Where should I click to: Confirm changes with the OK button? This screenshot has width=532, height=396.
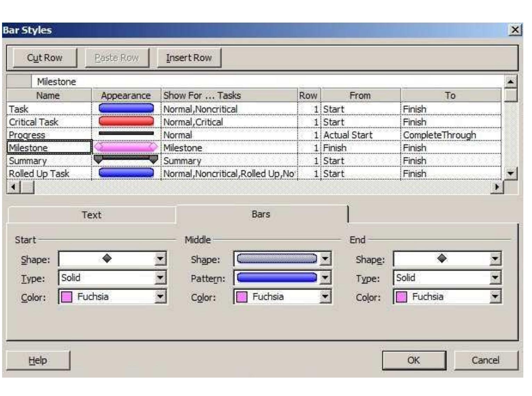pos(414,360)
